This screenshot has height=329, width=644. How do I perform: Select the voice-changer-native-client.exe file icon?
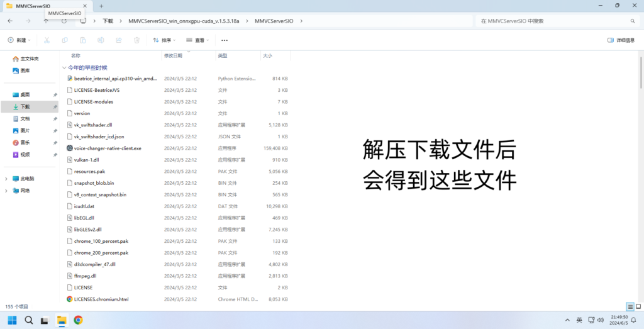[x=70, y=148]
